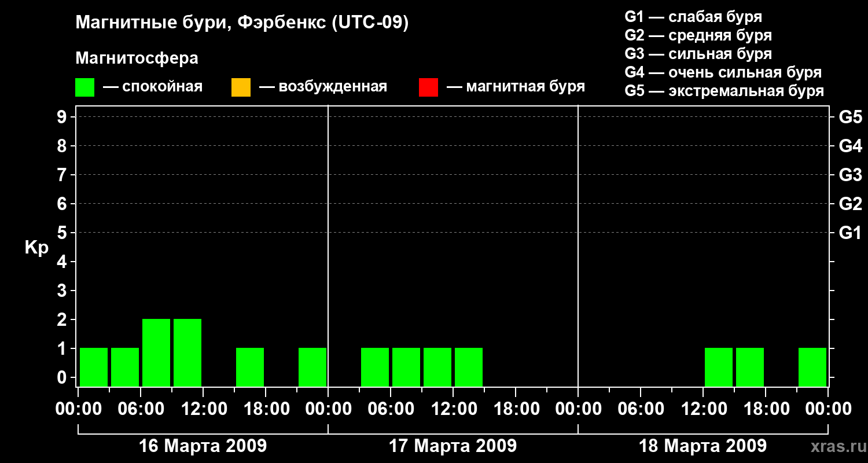Viewport: 868px width, 463px height.
Task: Click the '— возбужденная' legend label
Action: (x=323, y=87)
